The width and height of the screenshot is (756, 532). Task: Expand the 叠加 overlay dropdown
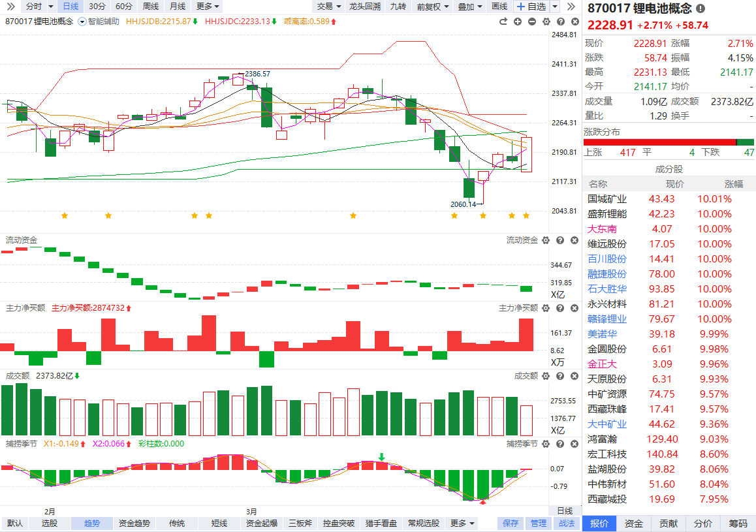pyautogui.click(x=470, y=7)
